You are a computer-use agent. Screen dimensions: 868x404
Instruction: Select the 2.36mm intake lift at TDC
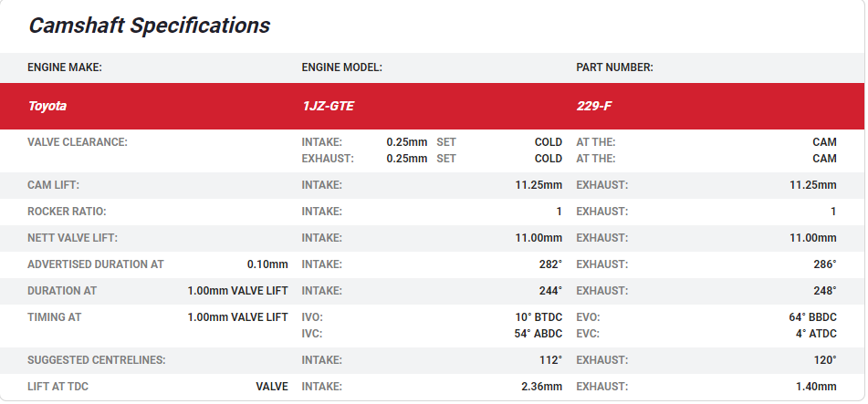click(x=541, y=387)
